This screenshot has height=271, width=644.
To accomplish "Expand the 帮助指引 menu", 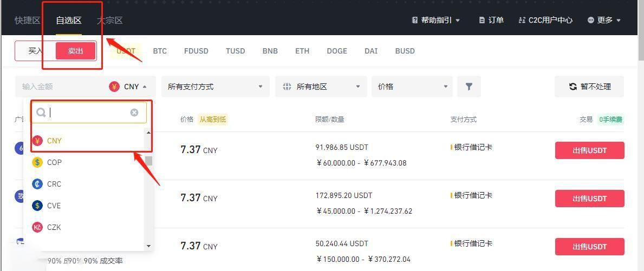I will (x=435, y=20).
